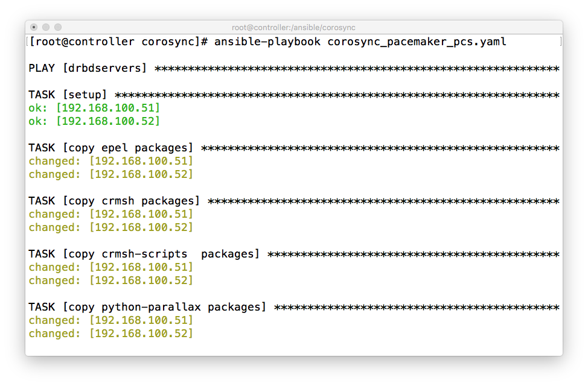Click the close window button

pos(34,27)
